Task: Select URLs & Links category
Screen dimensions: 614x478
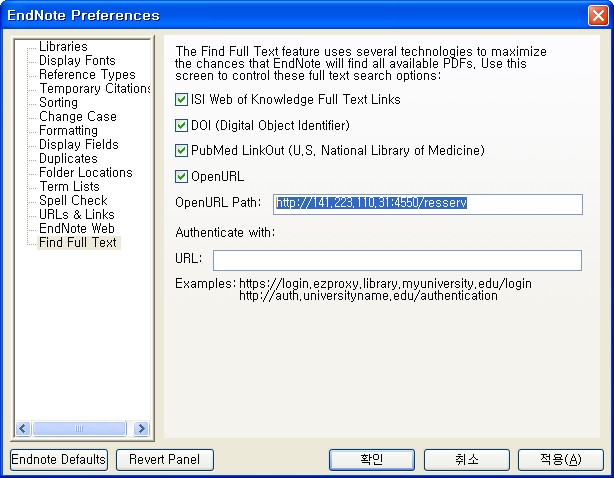Action: [77, 215]
